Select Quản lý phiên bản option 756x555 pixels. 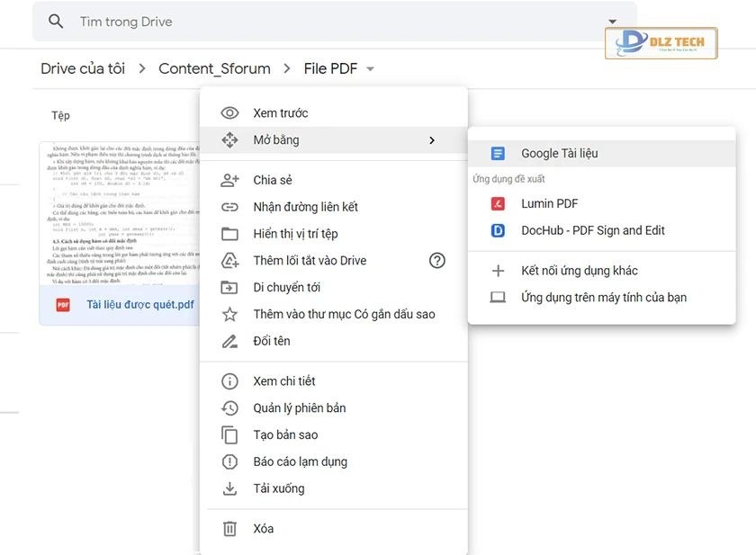[299, 407]
